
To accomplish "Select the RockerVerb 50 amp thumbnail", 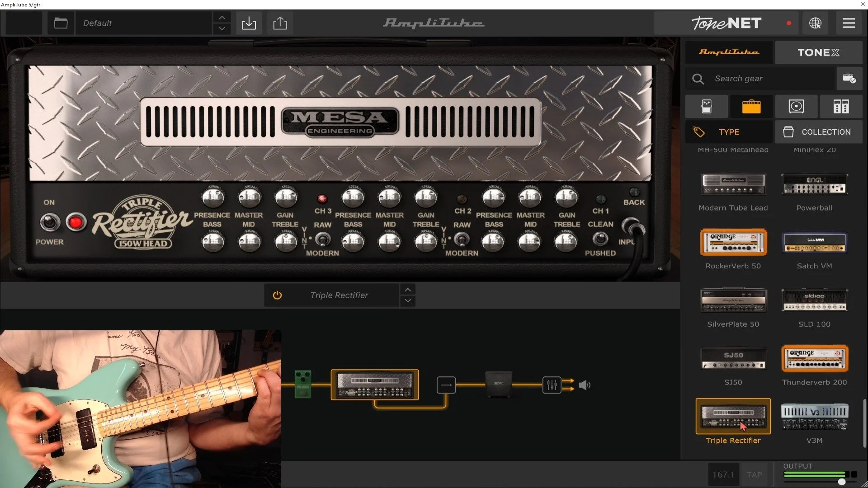I will [x=733, y=242].
